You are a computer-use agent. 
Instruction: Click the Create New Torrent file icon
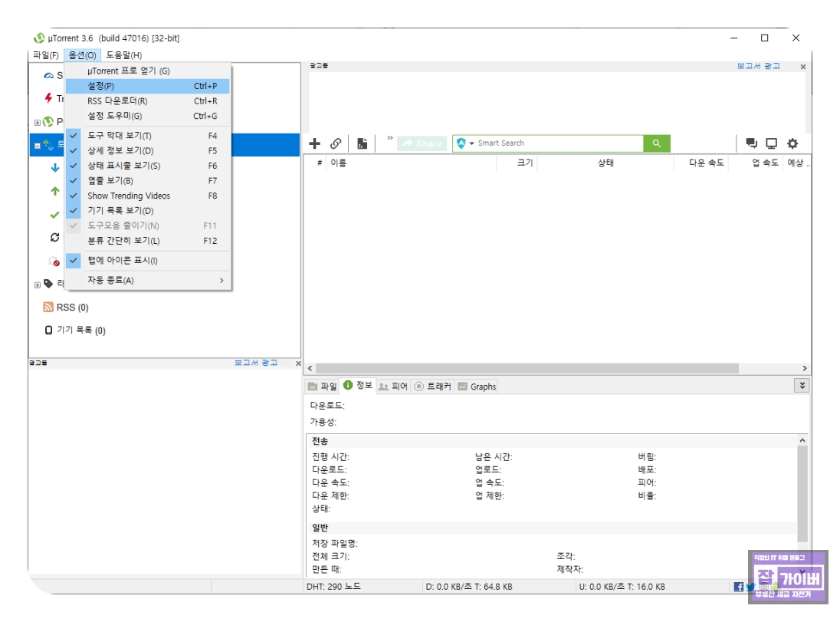[x=363, y=143]
